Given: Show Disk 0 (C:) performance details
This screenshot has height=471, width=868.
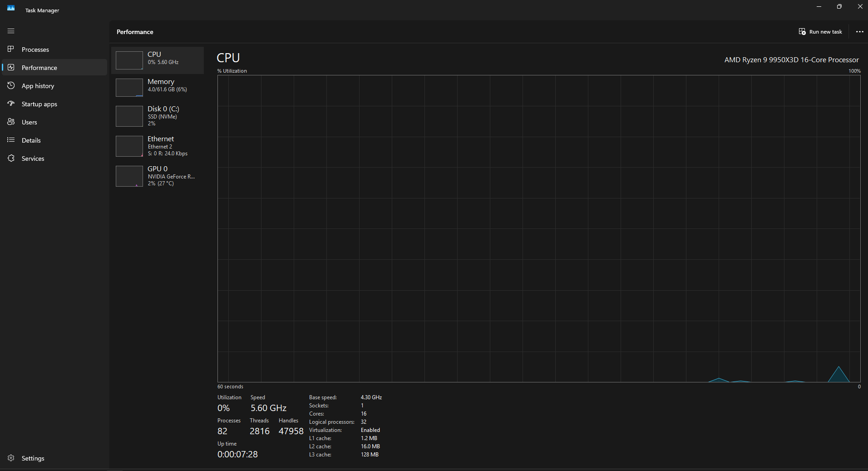Looking at the screenshot, I should tap(158, 116).
